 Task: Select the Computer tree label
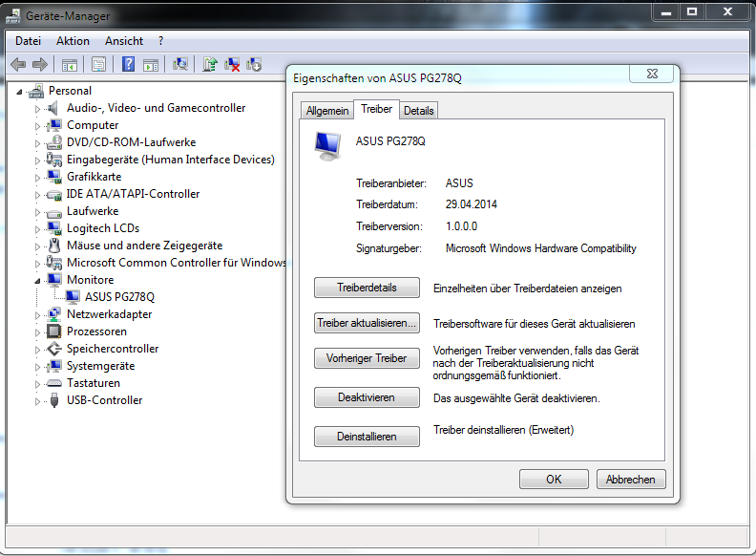pos(93,125)
